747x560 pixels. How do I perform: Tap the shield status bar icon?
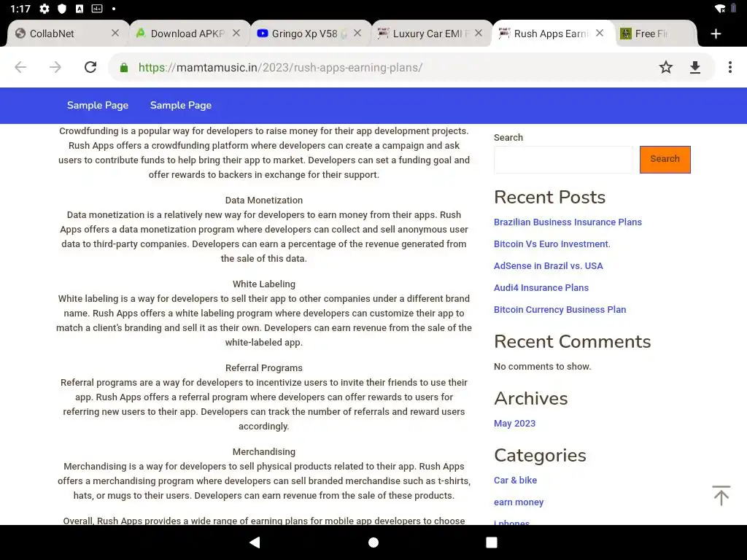[x=62, y=9]
